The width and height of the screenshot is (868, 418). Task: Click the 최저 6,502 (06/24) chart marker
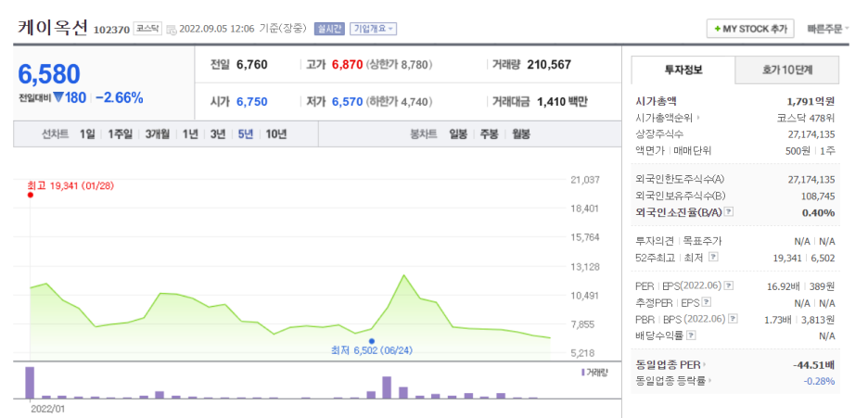(x=372, y=341)
